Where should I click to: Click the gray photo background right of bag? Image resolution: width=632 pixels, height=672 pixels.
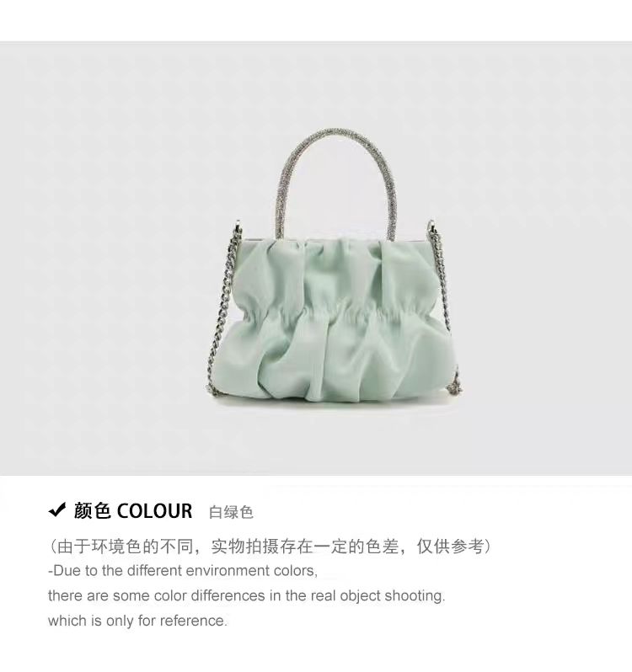click(547, 257)
